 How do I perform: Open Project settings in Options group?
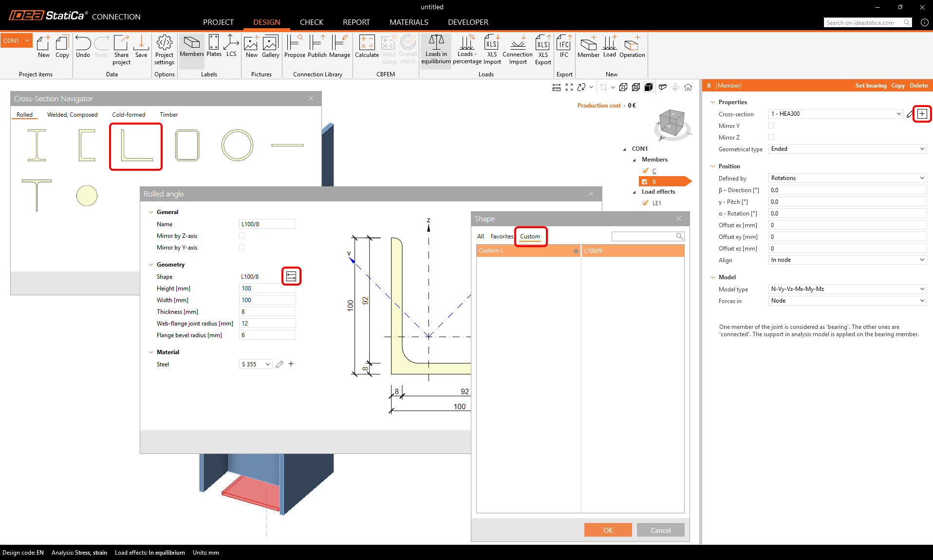point(164,49)
